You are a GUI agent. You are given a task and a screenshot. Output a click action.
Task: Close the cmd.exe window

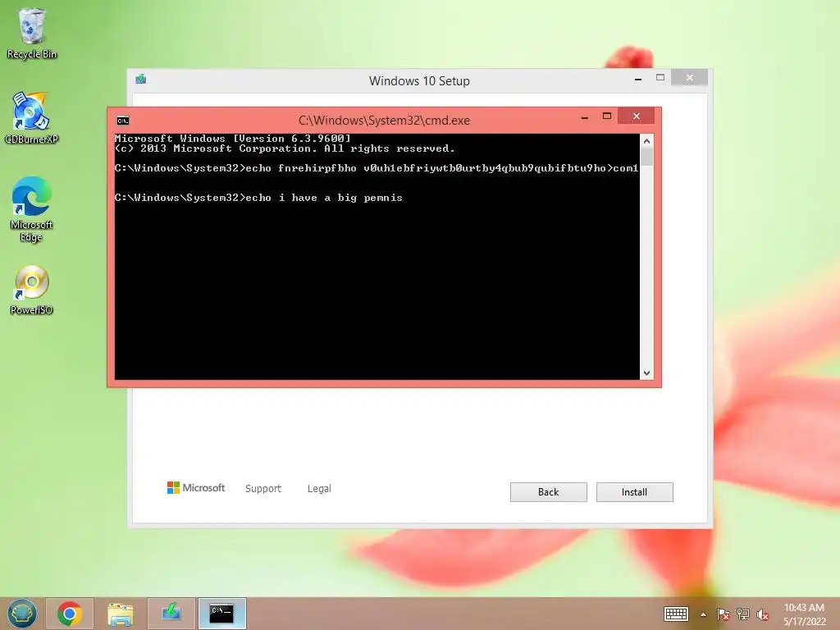[636, 116]
